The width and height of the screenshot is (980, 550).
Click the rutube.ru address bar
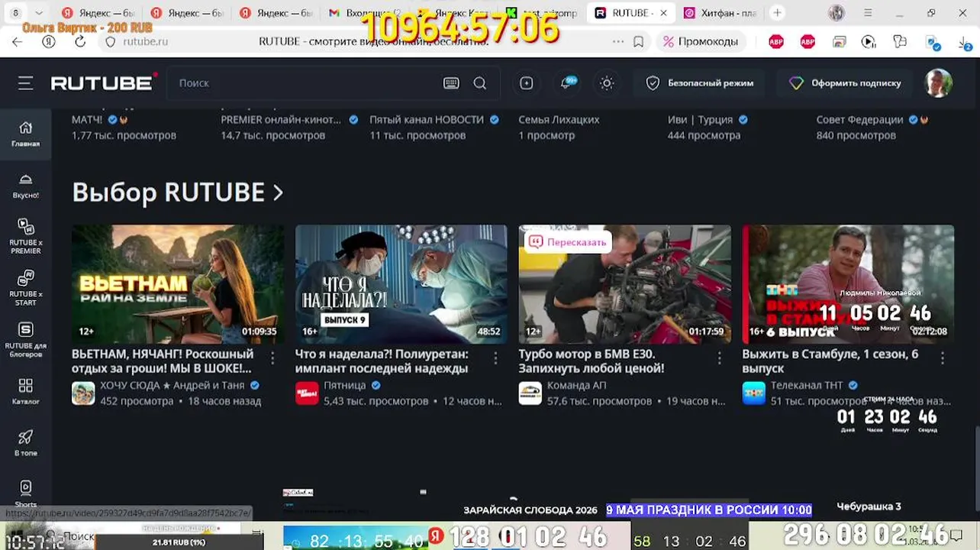tap(146, 42)
